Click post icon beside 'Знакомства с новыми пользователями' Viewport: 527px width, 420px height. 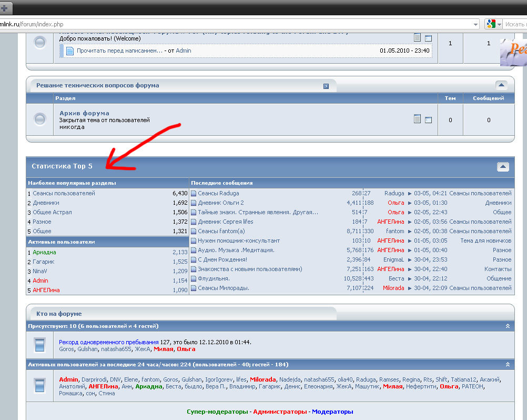194,269
